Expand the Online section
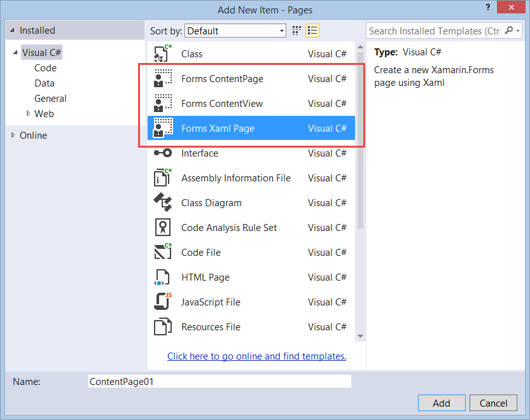The height and width of the screenshot is (420, 530). point(13,135)
